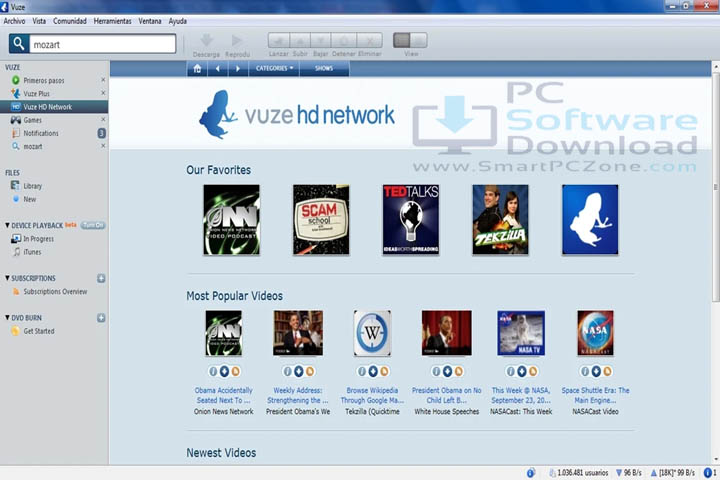Image resolution: width=720 pixels, height=480 pixels.
Task: Open the Herramientas menu
Action: (x=112, y=21)
